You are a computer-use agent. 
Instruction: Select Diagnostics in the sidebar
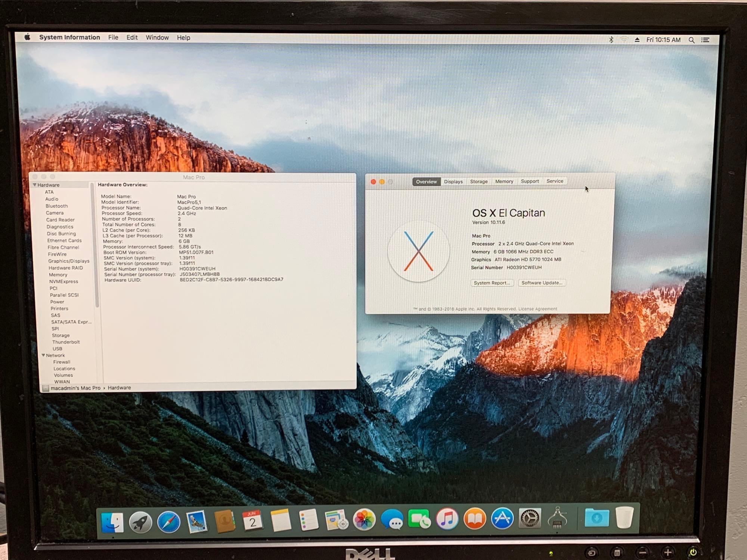[60, 227]
